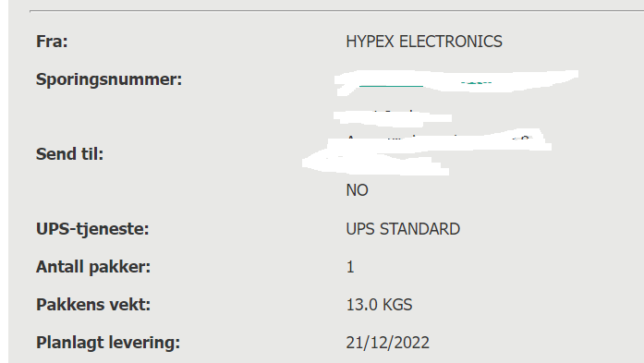The width and height of the screenshot is (644, 363).
Task: Click the horizontal divider line above Fra
Action: (337, 11)
